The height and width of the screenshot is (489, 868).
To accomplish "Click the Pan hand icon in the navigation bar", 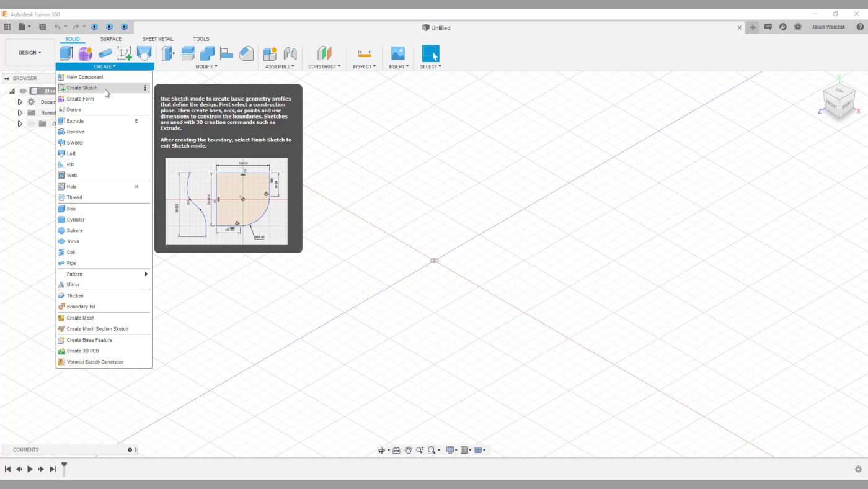I will 408,450.
